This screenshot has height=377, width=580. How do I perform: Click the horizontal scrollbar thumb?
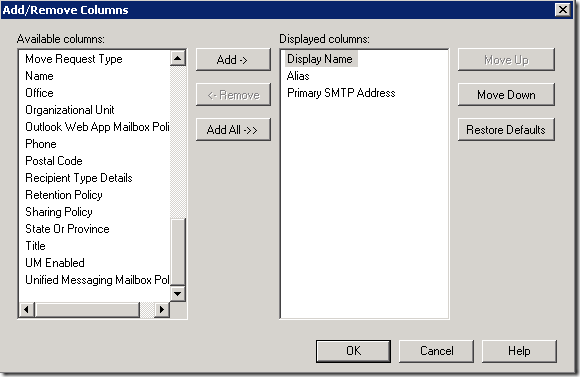87,309
